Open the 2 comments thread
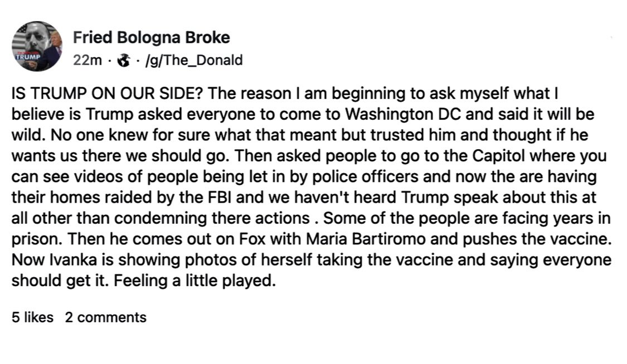627x364 pixels. point(105,317)
